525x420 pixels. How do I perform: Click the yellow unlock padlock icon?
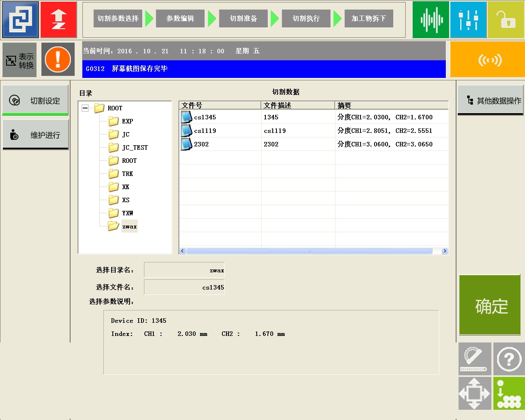pos(506,19)
